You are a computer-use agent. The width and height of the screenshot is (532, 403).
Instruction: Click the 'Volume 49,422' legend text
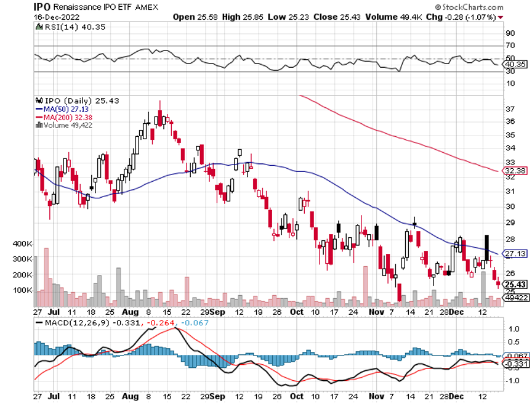68,125
